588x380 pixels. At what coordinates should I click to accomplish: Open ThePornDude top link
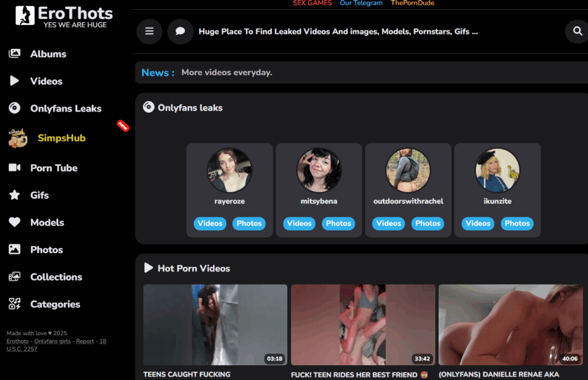point(412,3)
